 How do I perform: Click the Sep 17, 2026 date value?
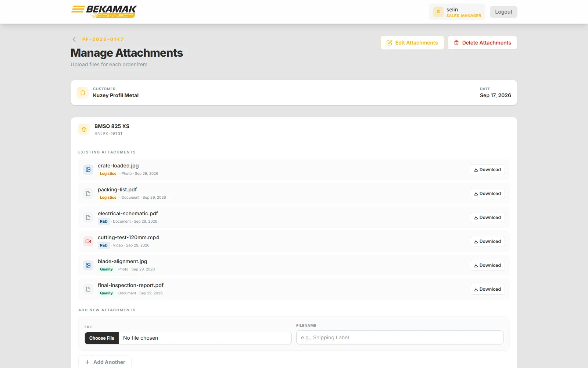pos(495,95)
